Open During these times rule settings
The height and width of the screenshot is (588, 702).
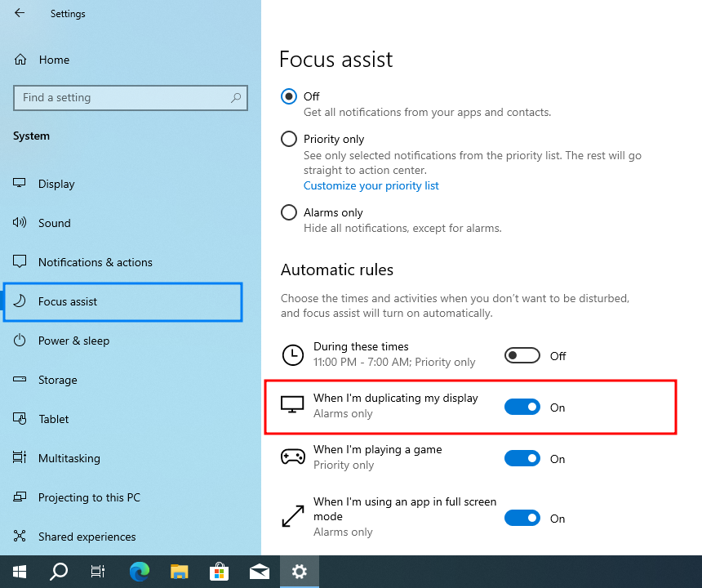coord(394,354)
